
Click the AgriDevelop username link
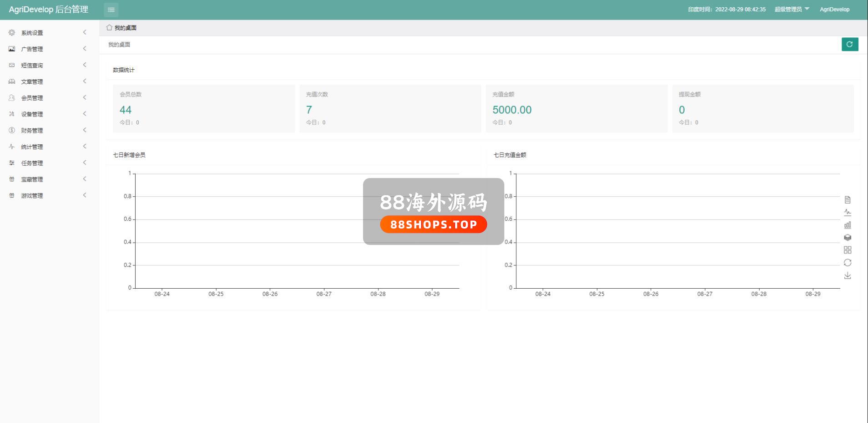(834, 10)
